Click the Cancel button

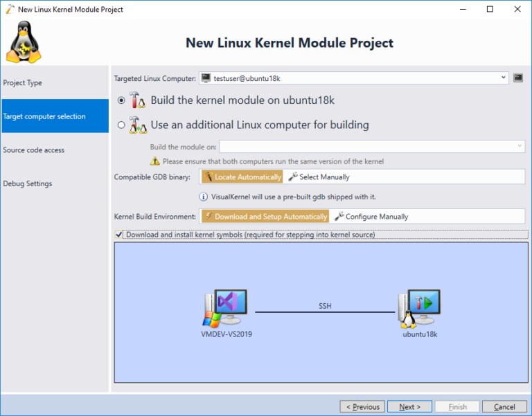click(x=504, y=406)
